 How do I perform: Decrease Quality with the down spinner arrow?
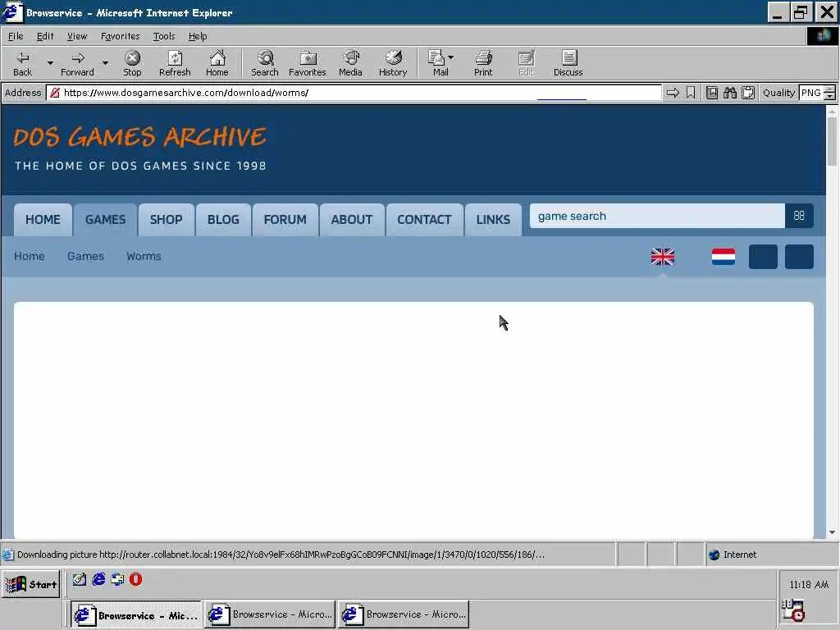pos(830,97)
